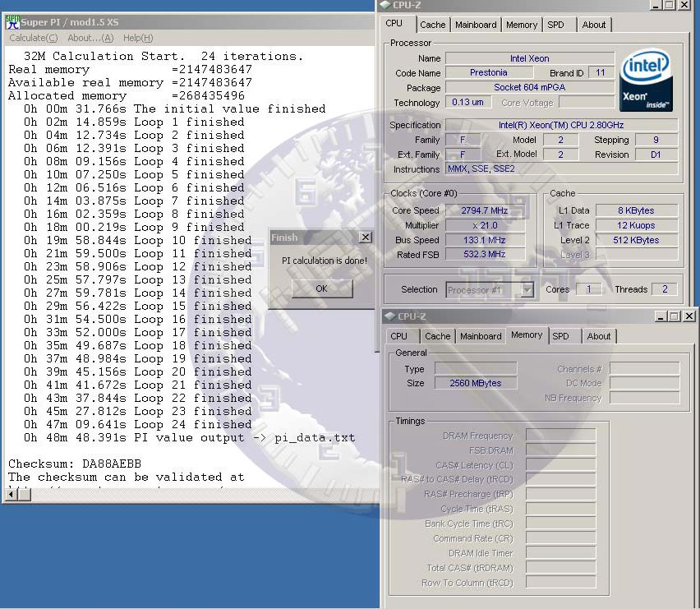Click 'PI calculation is done!' message
The width and height of the screenshot is (700, 609).
click(325, 261)
